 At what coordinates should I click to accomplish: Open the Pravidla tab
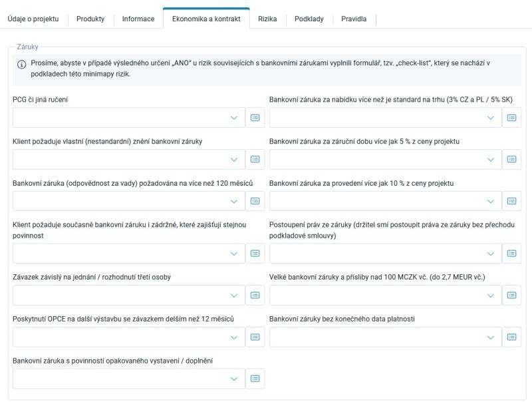point(354,19)
